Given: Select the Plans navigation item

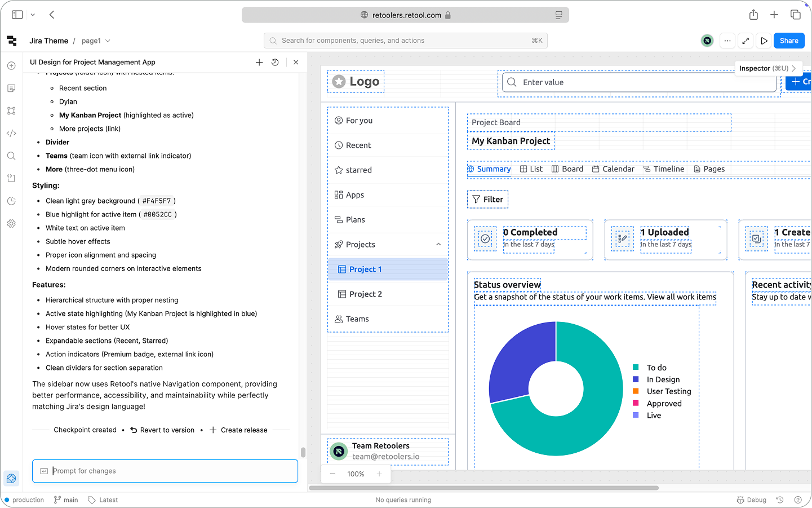Looking at the screenshot, I should (388, 220).
